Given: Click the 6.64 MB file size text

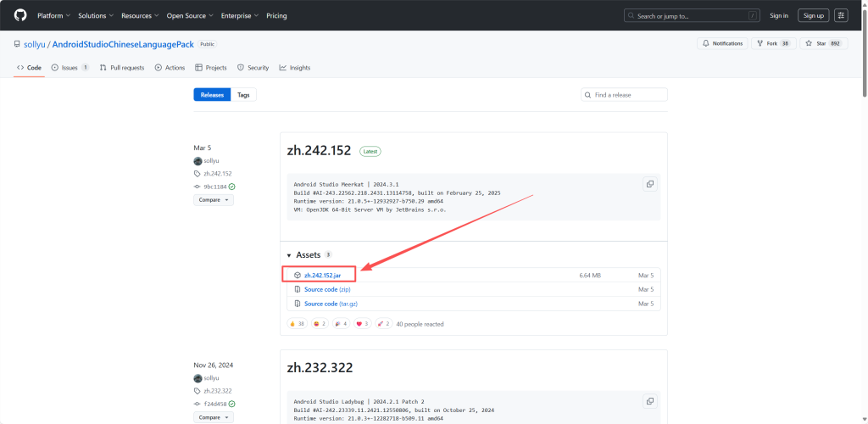Looking at the screenshot, I should point(590,275).
